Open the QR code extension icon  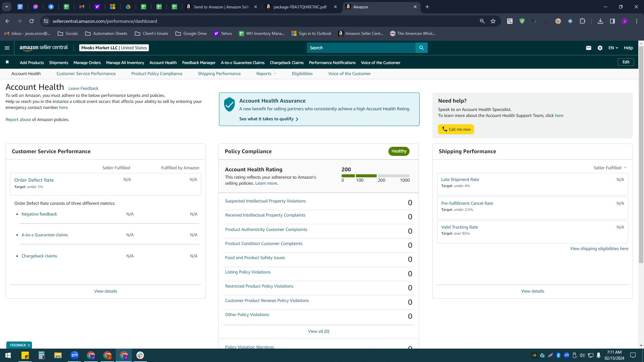(510, 21)
